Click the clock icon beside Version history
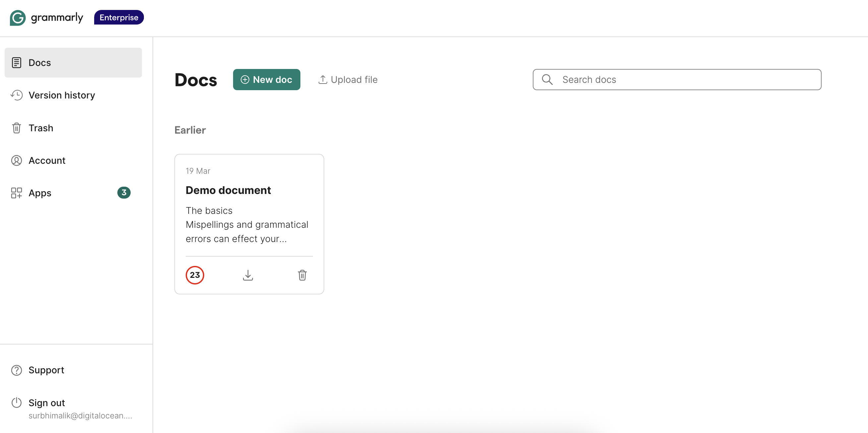This screenshot has width=868, height=433. (17, 95)
